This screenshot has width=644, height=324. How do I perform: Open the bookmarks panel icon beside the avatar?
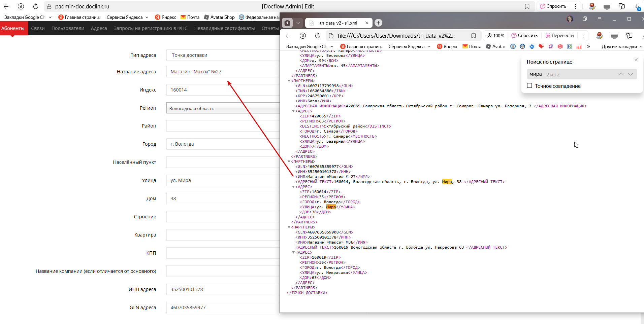(585, 19)
